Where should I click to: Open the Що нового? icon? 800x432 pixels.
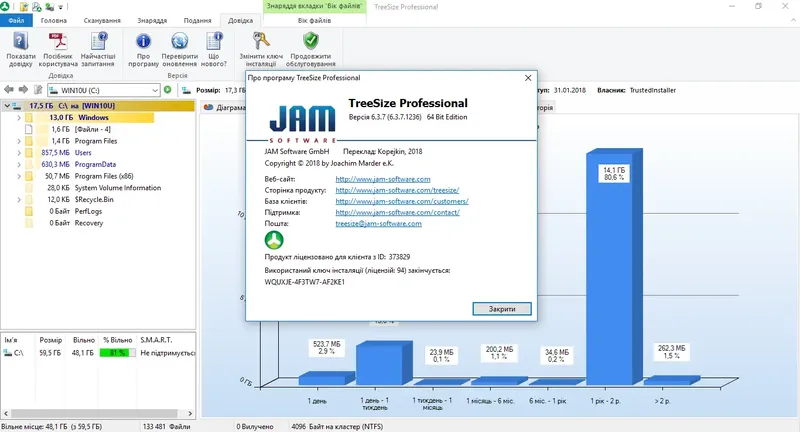point(214,41)
